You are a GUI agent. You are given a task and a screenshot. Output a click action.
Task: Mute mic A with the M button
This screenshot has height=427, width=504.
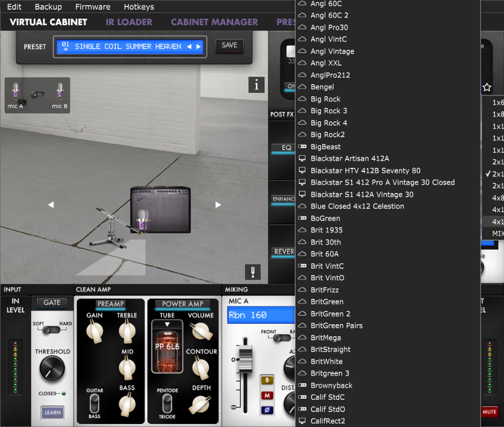267,395
